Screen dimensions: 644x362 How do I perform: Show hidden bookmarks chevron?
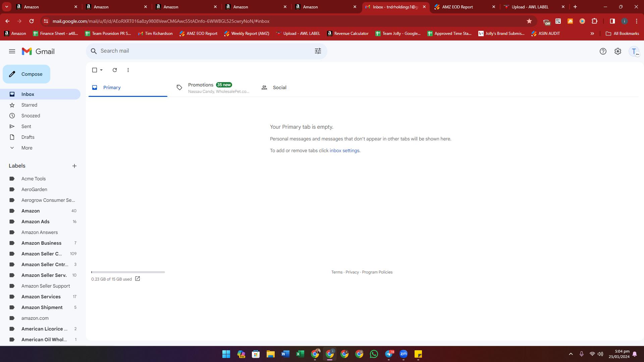click(x=592, y=34)
